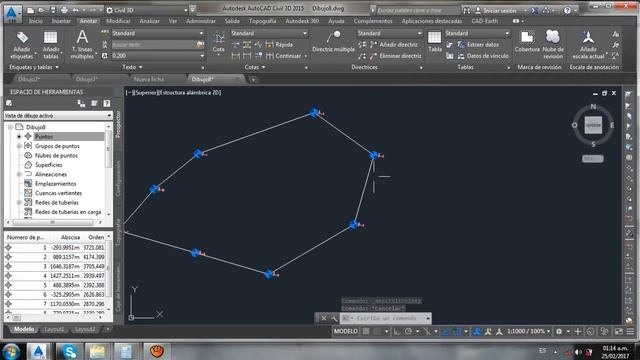Switch to the Topografía ribbon tab
Image resolution: width=640 pixels, height=360 pixels.
click(x=262, y=21)
